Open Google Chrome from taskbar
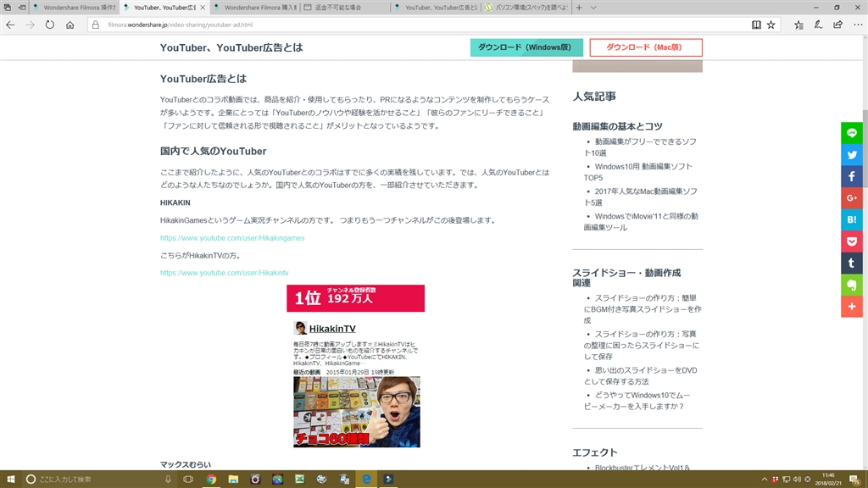868x488 pixels. 211,480
